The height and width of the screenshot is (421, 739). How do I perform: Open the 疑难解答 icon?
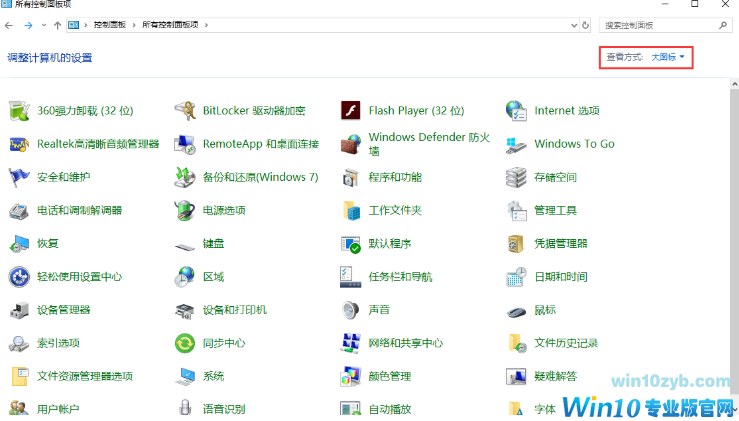pyautogui.click(x=516, y=376)
